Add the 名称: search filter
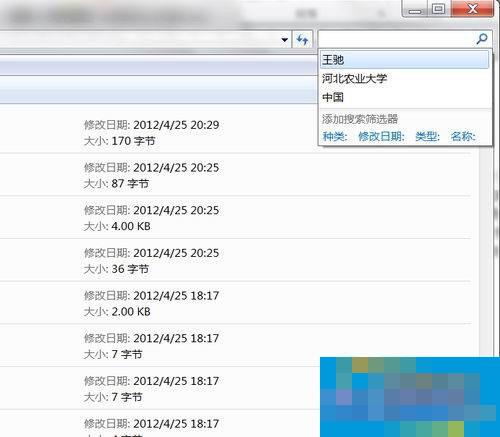500x437 pixels. tap(463, 136)
